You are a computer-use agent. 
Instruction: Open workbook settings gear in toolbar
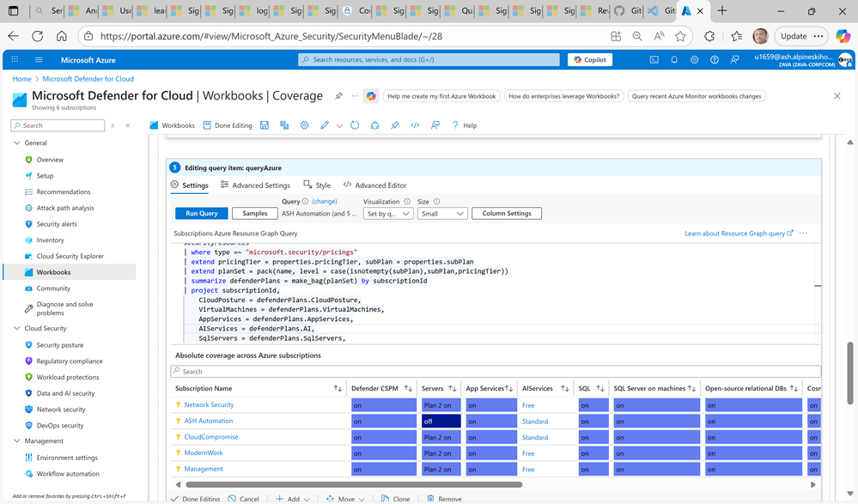pyautogui.click(x=304, y=125)
